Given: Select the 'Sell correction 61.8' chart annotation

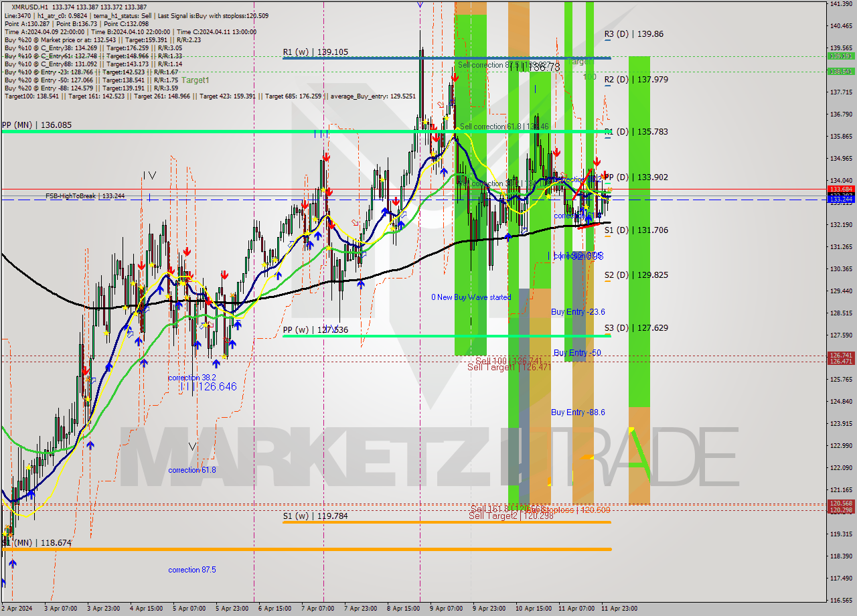Looking at the screenshot, I should tap(503, 126).
